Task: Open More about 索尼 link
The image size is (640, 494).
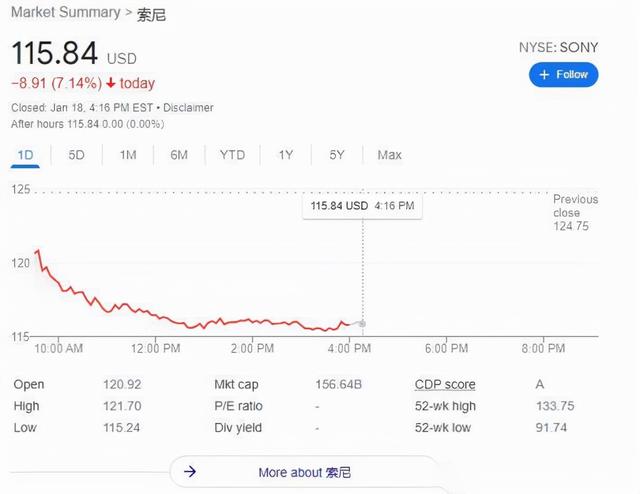Action: click(x=304, y=472)
